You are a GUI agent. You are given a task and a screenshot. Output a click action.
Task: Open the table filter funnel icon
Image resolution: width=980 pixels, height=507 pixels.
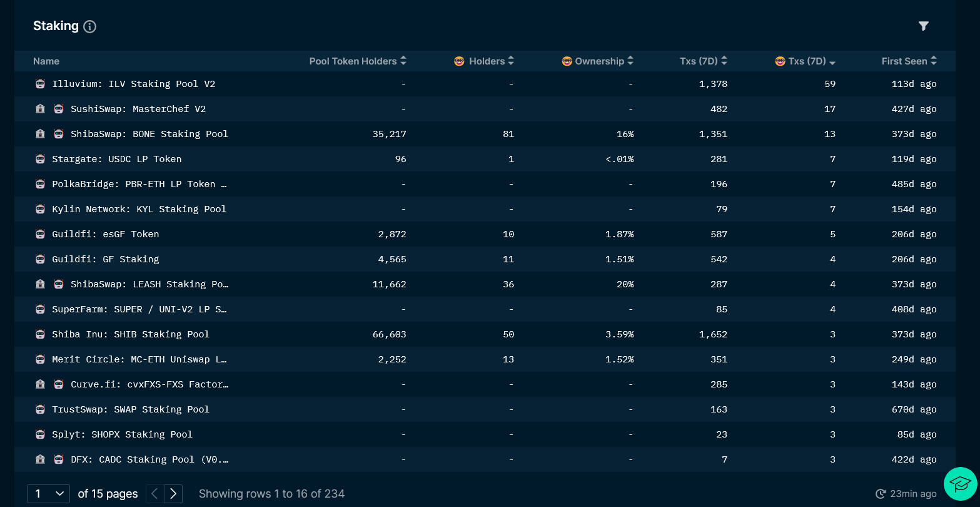(923, 26)
